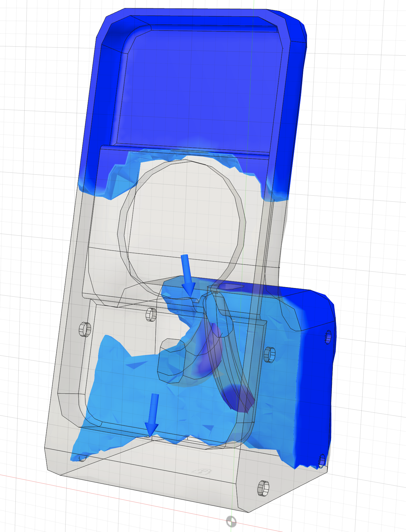Screen dimensions: 406x532
Task: Click the dark blue right side face
Action: [315, 386]
